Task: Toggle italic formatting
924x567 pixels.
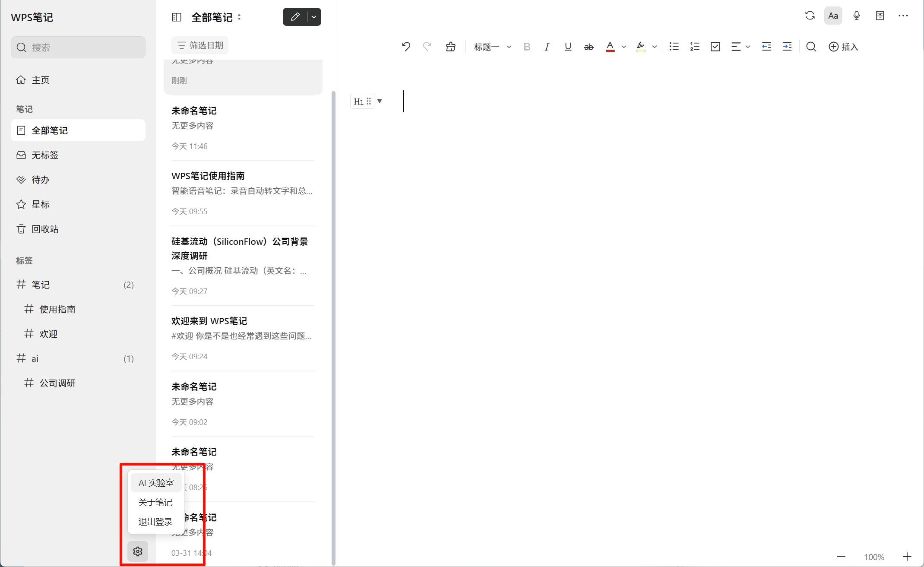Action: (547, 47)
